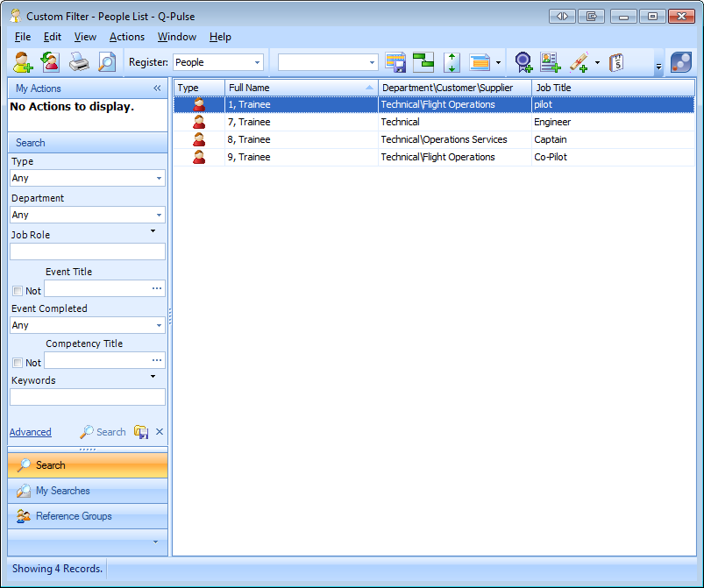Open the Actions menu
The width and height of the screenshot is (704, 588).
click(127, 37)
